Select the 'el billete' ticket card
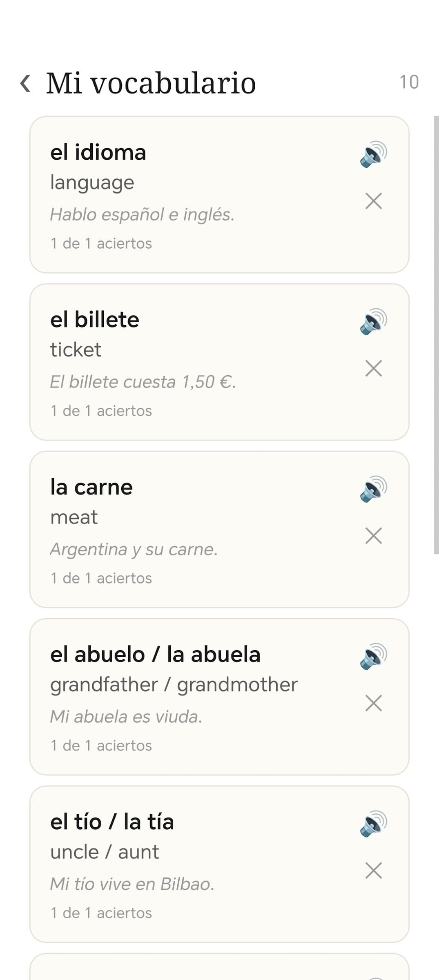Viewport: 439px width, 980px height. (219, 362)
